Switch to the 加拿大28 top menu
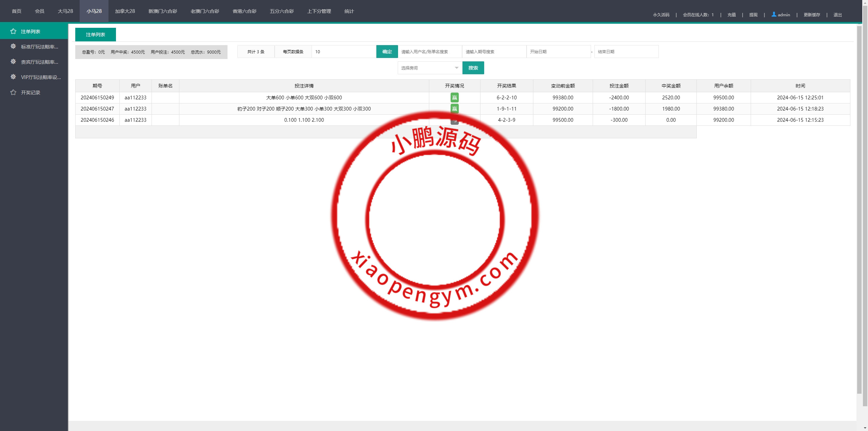 point(125,11)
